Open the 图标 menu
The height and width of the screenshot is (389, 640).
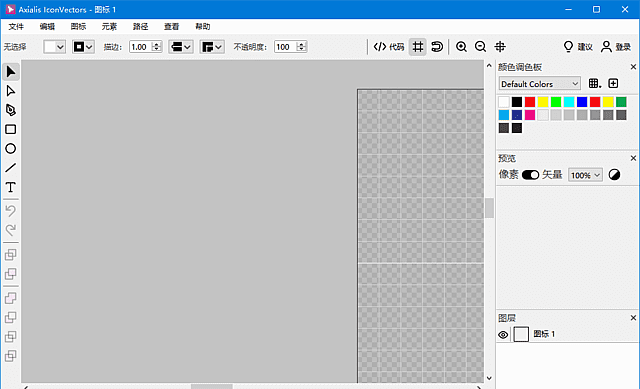point(78,27)
